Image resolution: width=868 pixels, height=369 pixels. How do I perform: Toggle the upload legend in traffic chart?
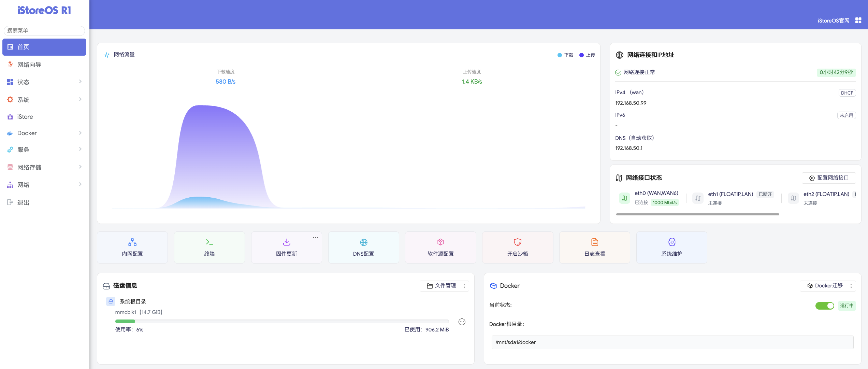[x=587, y=55]
